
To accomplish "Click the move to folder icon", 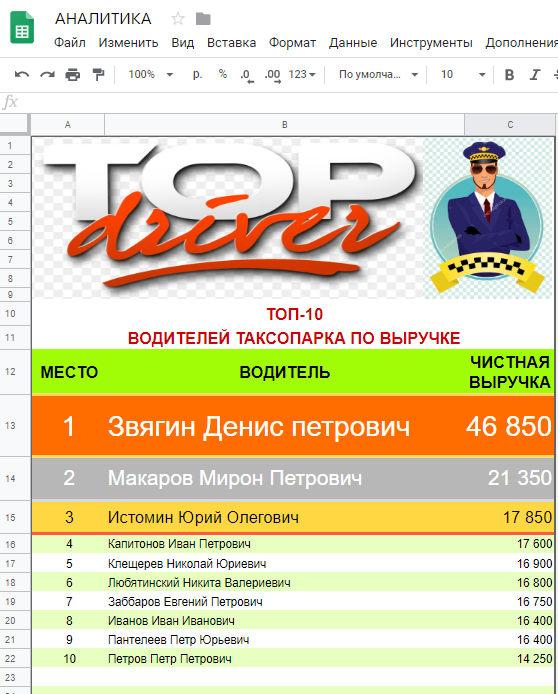I will pos(203,19).
